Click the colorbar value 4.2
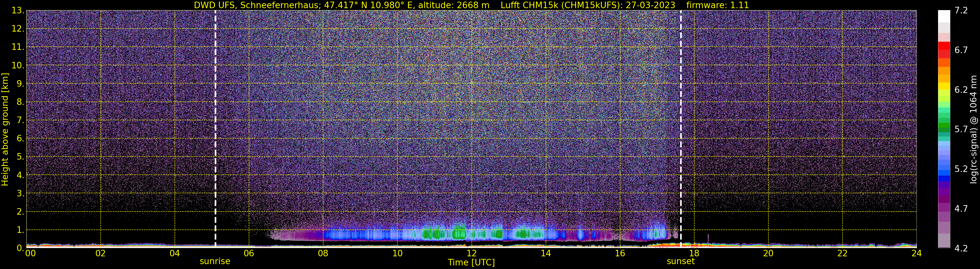This screenshot has height=269, width=980. point(961,248)
